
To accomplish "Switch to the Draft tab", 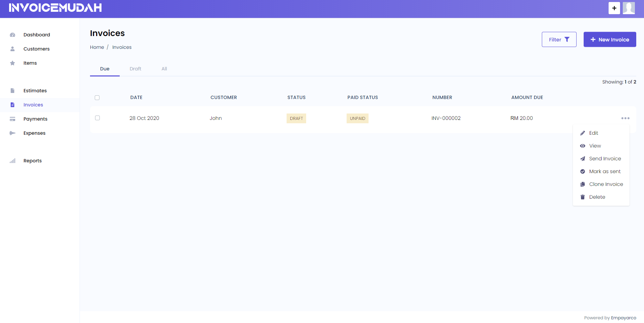I will [x=135, y=69].
